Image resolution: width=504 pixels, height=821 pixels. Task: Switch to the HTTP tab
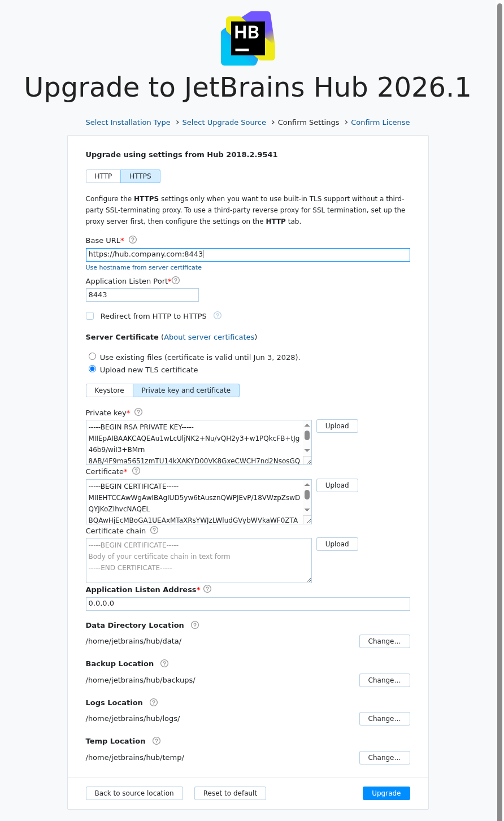(103, 176)
